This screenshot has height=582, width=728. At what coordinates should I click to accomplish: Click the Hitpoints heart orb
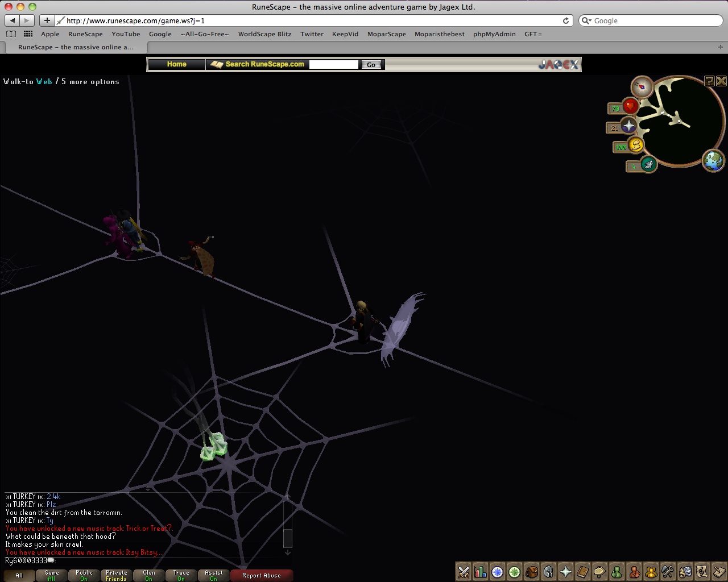tap(630, 106)
